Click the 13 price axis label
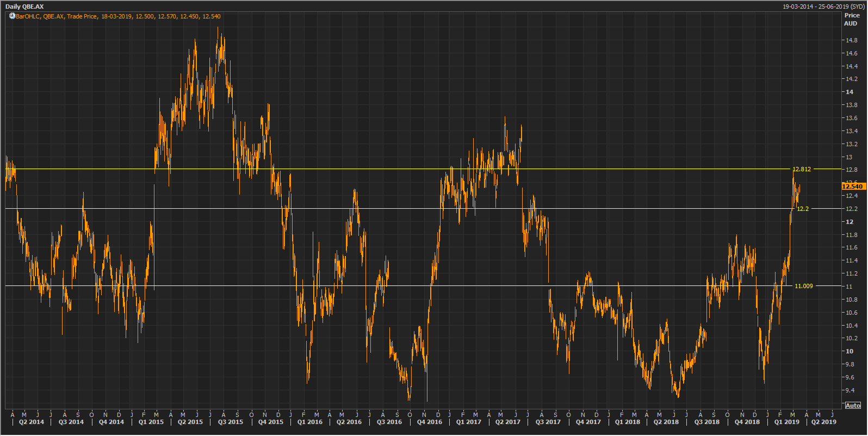This screenshot has height=436, width=868. (x=849, y=157)
